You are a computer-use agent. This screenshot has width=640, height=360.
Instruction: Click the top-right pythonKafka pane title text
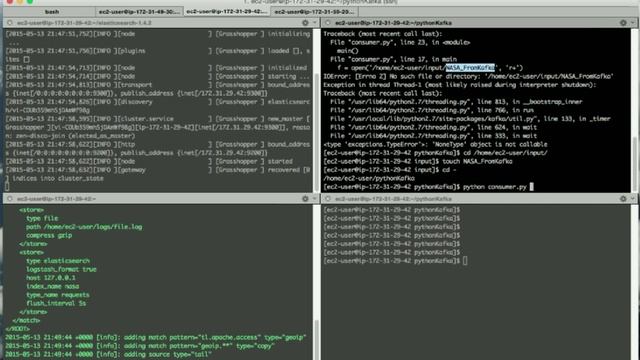click(393, 23)
